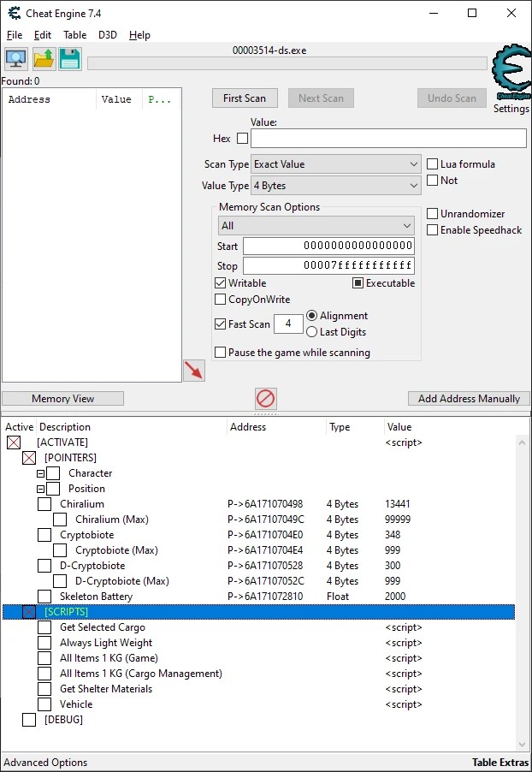Freeze the D-Cryptobiote (Max) entry
The image size is (532, 772).
tap(60, 581)
